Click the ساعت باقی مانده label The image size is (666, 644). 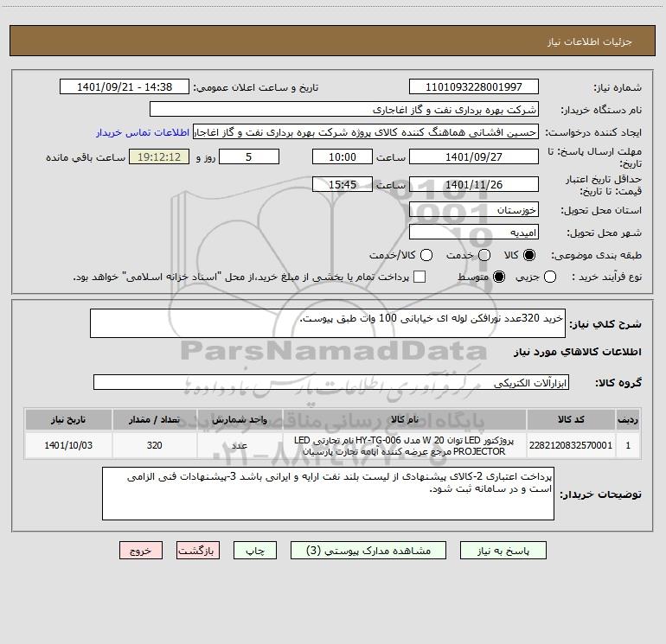point(86,157)
